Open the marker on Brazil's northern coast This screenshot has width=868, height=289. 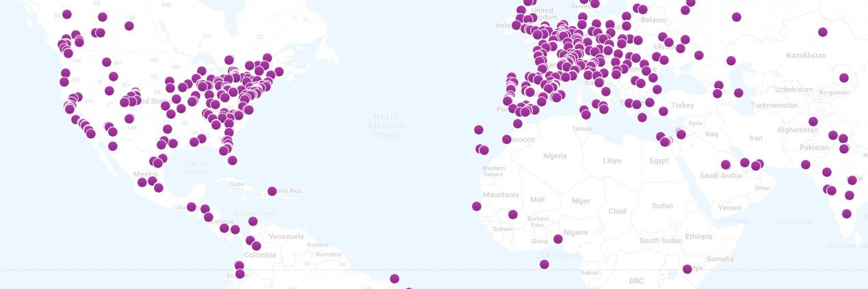[x=394, y=279]
